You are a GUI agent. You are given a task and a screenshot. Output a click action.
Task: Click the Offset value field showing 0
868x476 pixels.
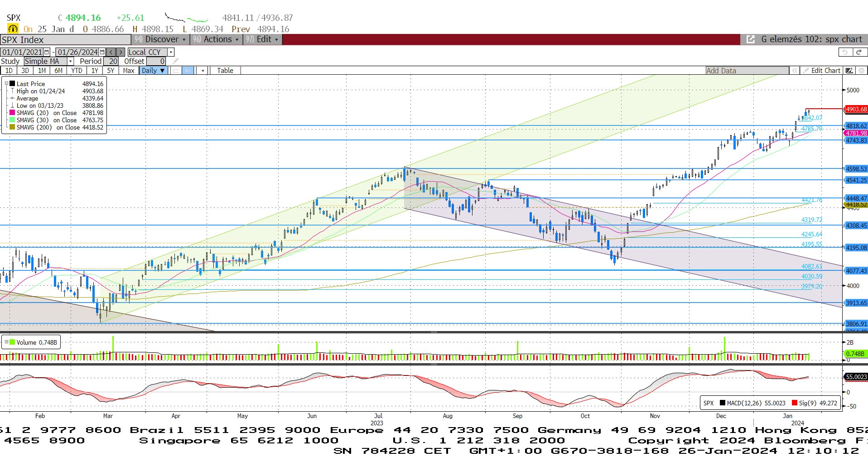pos(156,61)
